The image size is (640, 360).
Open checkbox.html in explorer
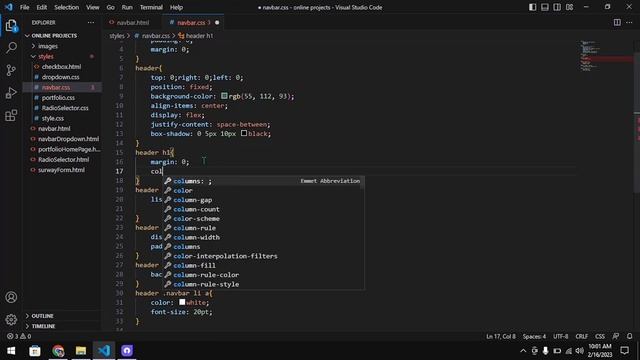(x=61, y=67)
